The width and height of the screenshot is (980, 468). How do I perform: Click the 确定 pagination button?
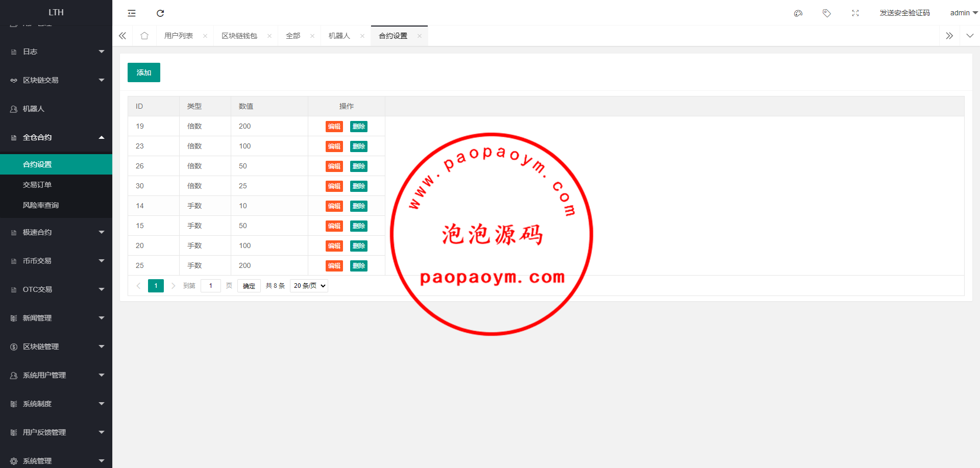coord(249,286)
